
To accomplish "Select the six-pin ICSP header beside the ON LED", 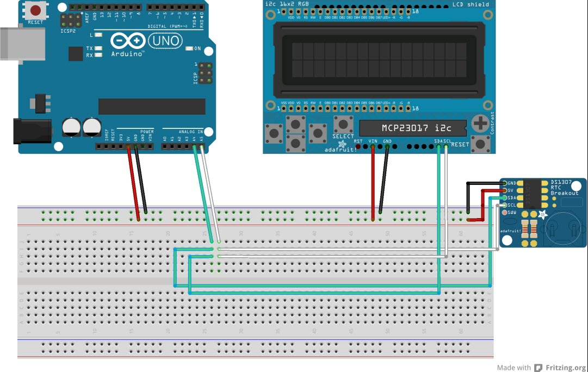I will 205,73.
